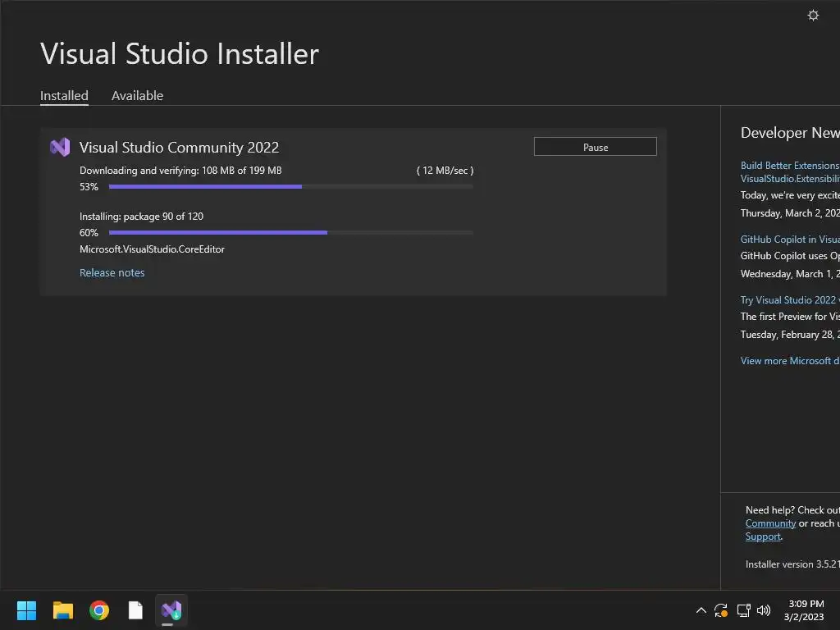
Task: Switch to Visual Studio Installer taskbar icon
Action: (x=171, y=610)
